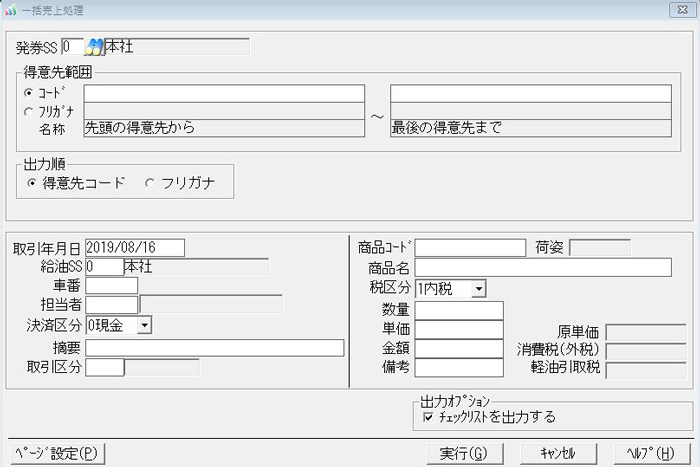Click the 商品コード input field

point(470,247)
